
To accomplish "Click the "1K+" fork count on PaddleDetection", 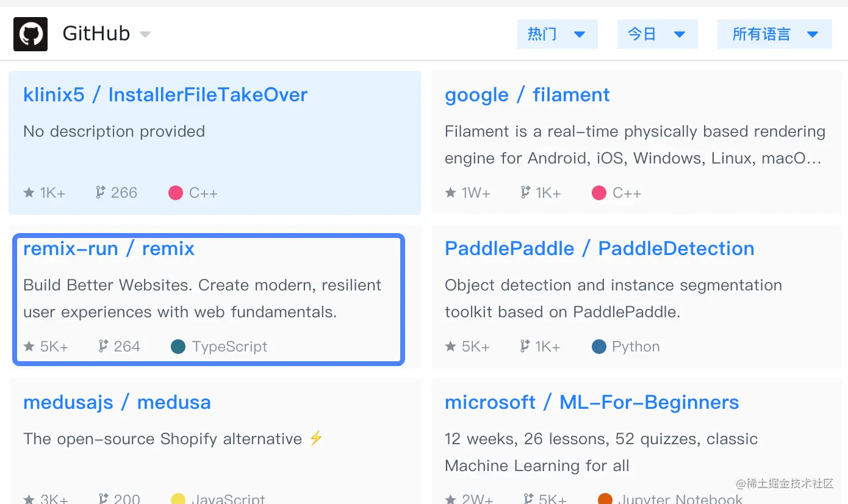I will [x=548, y=347].
